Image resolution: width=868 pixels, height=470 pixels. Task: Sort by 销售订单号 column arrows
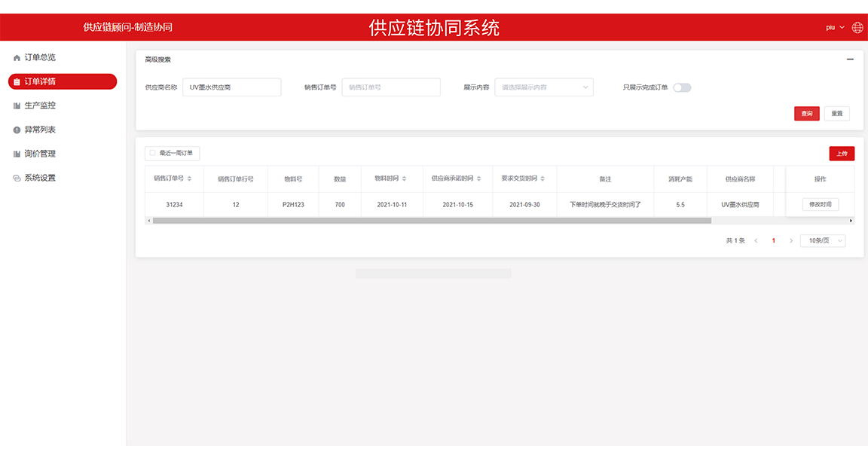coord(189,179)
